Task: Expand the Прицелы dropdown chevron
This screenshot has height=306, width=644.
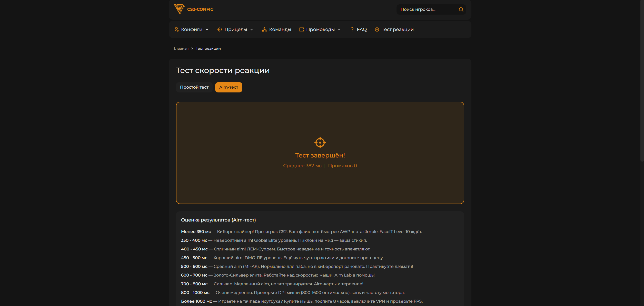Action: (252, 29)
